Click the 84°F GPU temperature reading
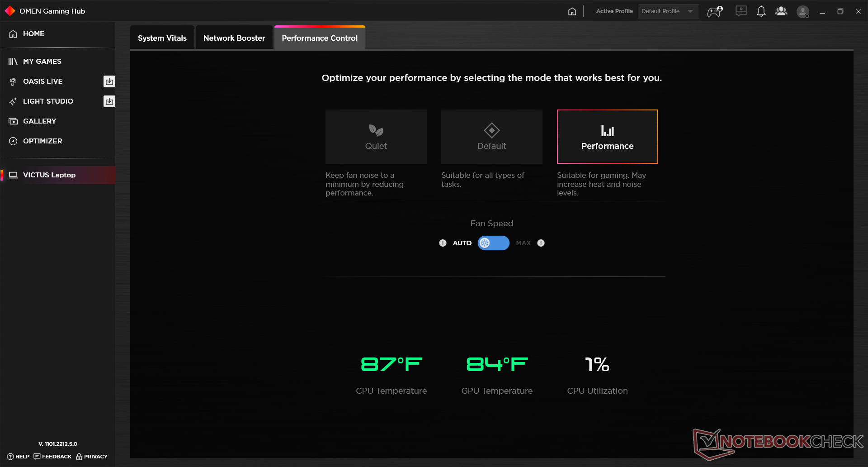 point(497,364)
